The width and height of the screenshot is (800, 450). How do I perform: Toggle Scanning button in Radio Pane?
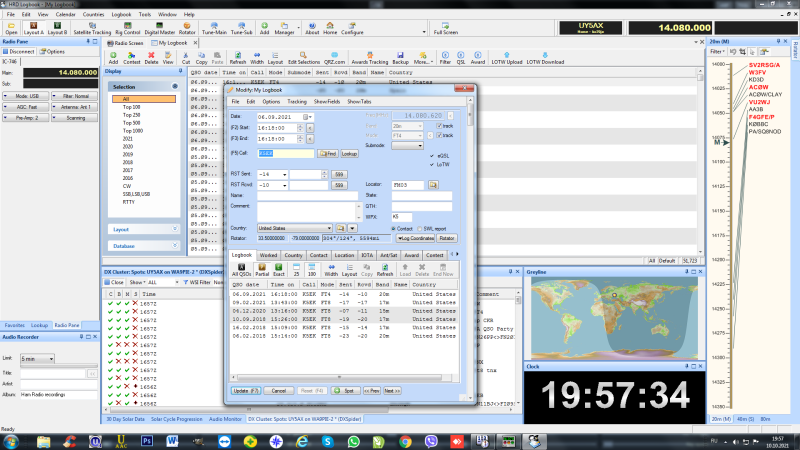pyautogui.click(x=75, y=118)
